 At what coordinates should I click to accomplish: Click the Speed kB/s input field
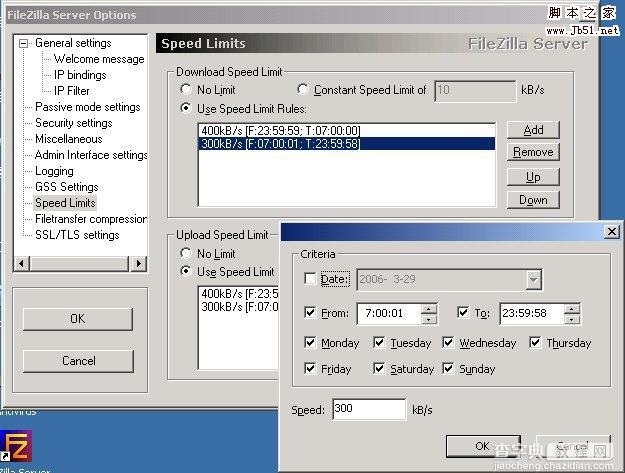point(369,409)
